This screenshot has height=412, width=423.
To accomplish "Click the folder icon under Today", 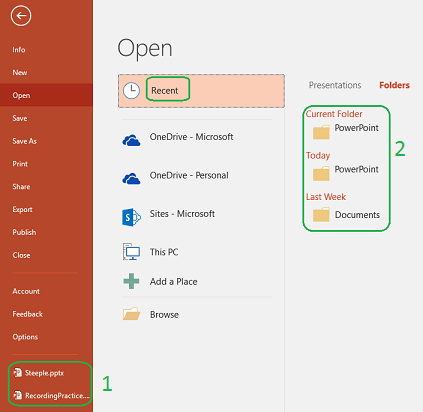I will 321,174.
